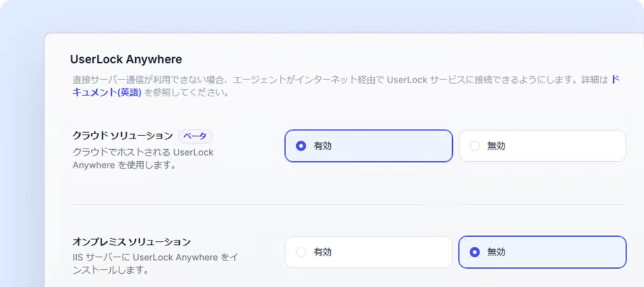This screenshot has width=644, height=287.
Task: Choose 無効 radio for オンプレミス ソリューション
Action: pyautogui.click(x=542, y=252)
